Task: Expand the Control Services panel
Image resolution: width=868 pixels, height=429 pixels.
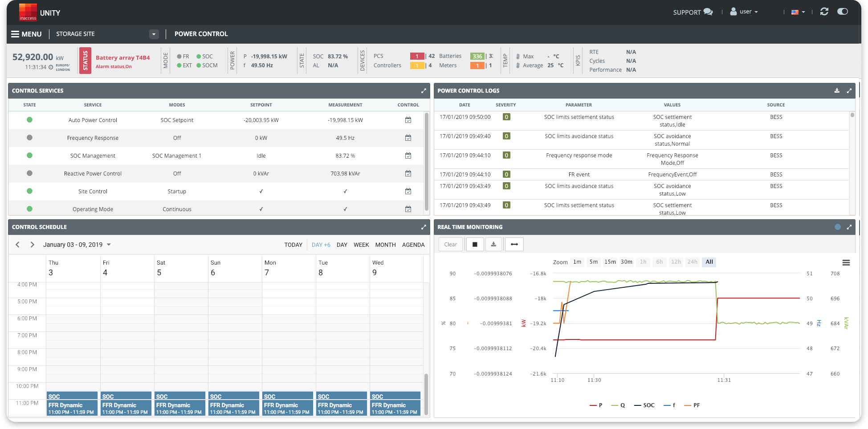Action: coord(424,91)
